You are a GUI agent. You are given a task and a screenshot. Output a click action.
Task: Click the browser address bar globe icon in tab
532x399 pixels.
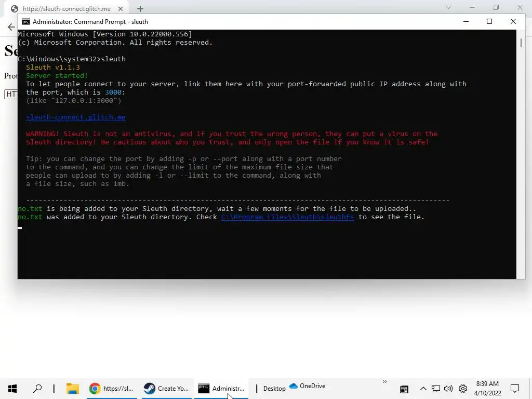click(x=14, y=9)
